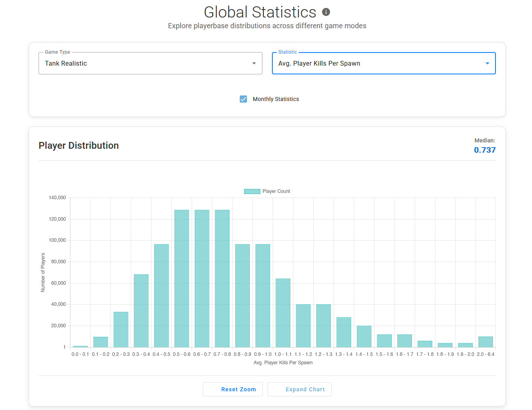Select the 0.0 - 0.1 histogram bar
Image resolution: width=532 pixels, height=410 pixels.
coord(80,346)
